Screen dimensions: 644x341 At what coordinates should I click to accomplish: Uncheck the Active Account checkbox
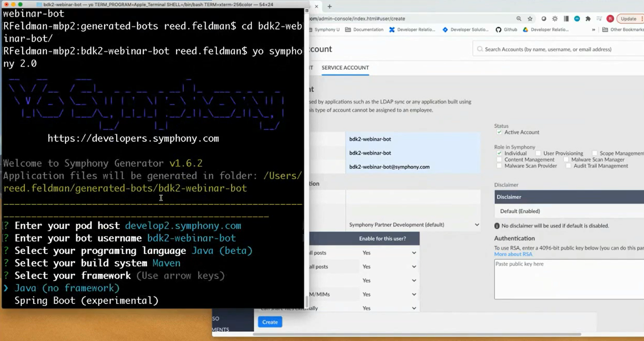pyautogui.click(x=499, y=132)
